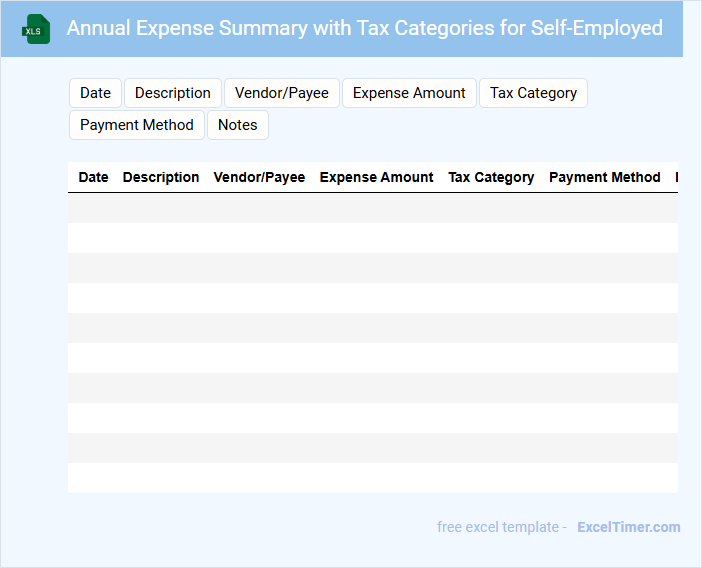Click the Payment Method tag button
702x568 pixels.
point(137,125)
